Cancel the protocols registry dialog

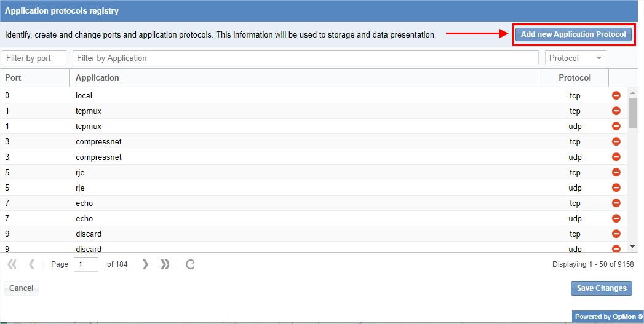coord(21,288)
